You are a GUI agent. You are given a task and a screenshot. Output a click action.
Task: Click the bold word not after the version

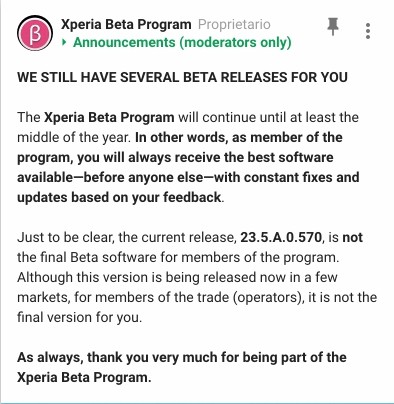(353, 238)
